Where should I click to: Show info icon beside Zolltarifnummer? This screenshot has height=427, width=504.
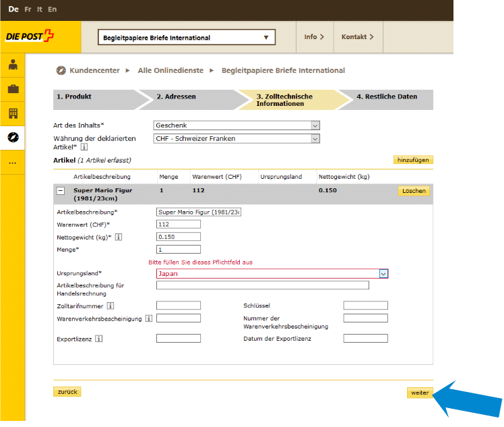tap(111, 306)
